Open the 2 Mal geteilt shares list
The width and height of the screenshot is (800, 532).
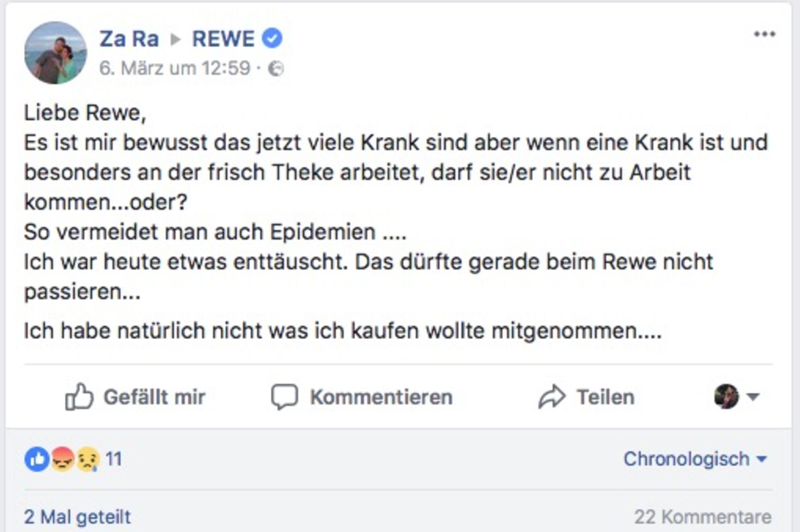tap(77, 517)
